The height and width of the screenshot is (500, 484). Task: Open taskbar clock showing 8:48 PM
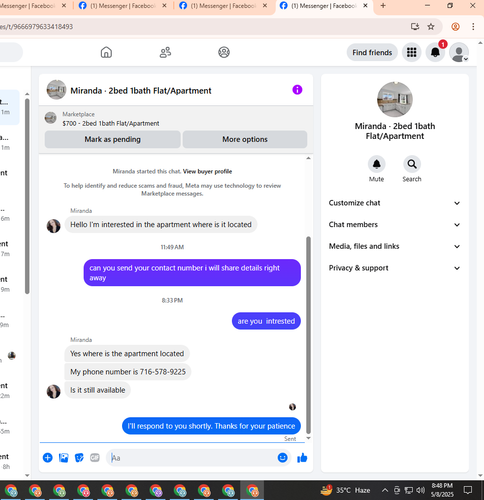coord(442,490)
